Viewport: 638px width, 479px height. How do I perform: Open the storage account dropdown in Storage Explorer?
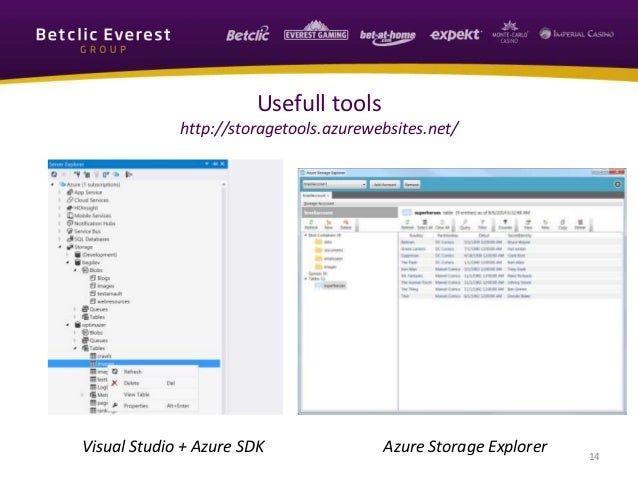click(x=334, y=184)
